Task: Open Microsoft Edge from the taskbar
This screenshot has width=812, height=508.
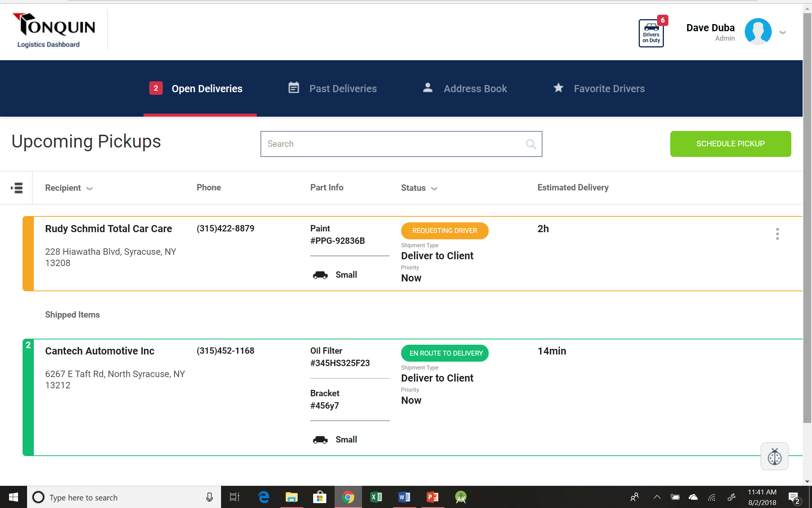Action: point(264,497)
